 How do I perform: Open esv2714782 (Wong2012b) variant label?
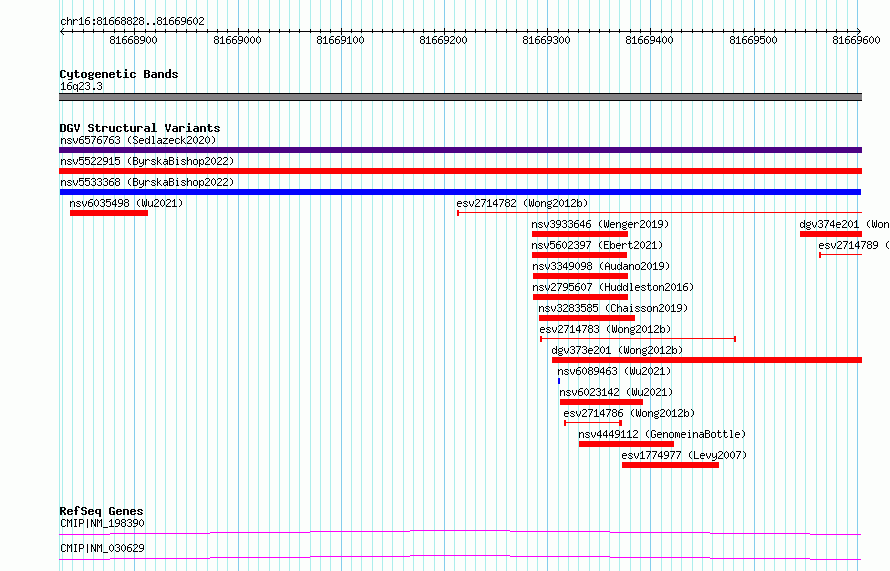(x=522, y=203)
